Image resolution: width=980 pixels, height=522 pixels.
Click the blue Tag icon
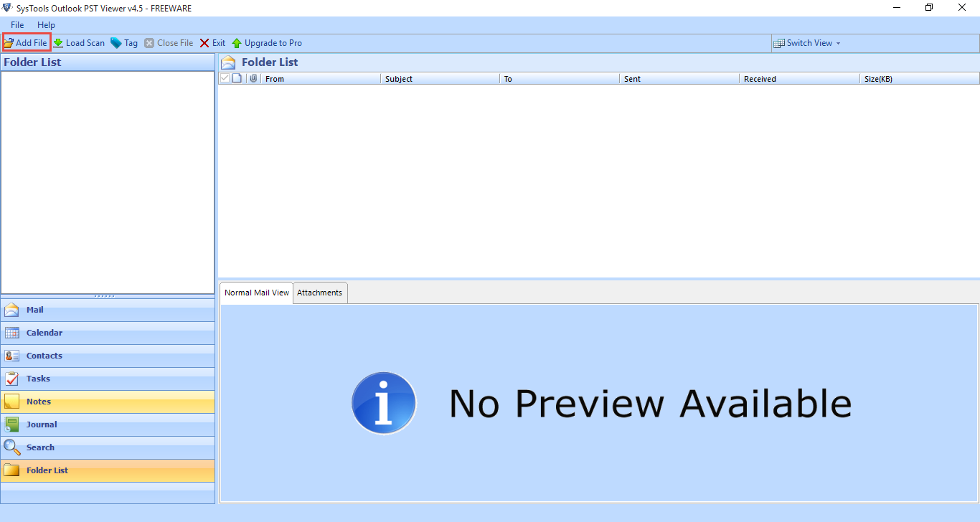116,43
